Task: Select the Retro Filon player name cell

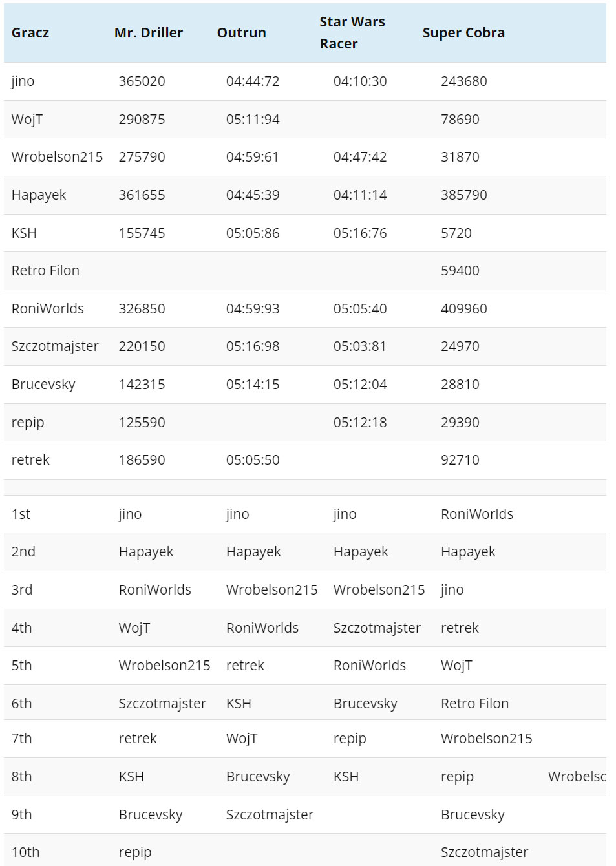Action: [x=45, y=271]
